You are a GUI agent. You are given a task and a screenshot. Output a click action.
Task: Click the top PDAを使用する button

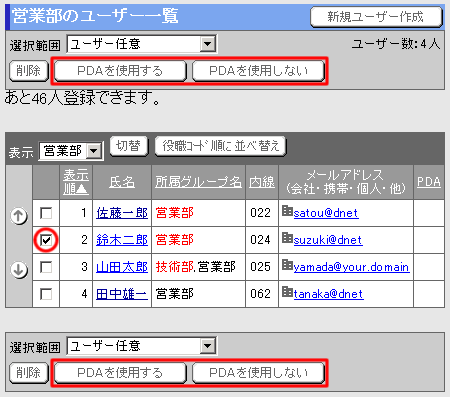click(x=120, y=71)
